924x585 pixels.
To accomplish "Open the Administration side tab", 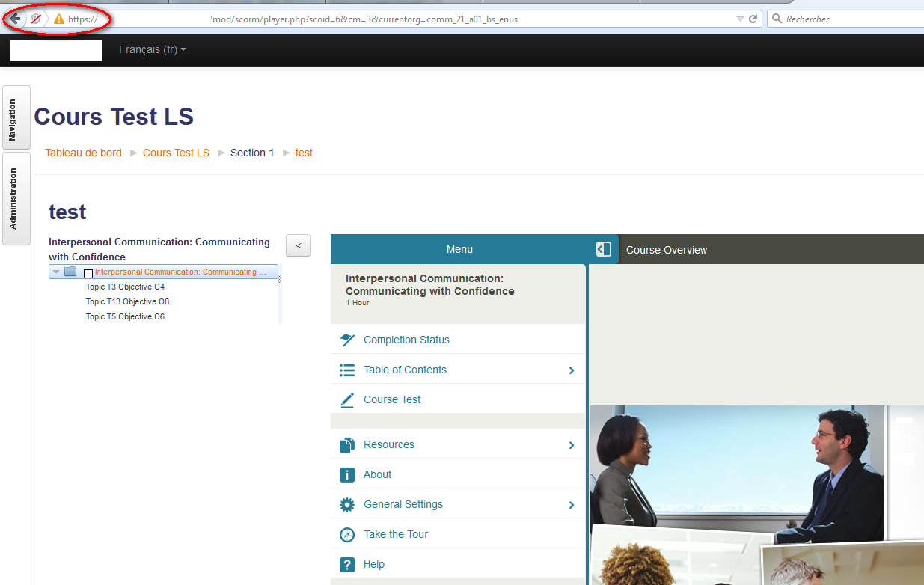I will tap(16, 198).
